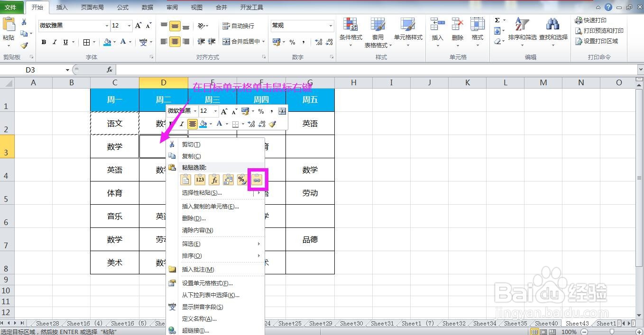Click the mini toolbar Format Painter brush
This screenshot has height=335, width=644.
(272, 124)
